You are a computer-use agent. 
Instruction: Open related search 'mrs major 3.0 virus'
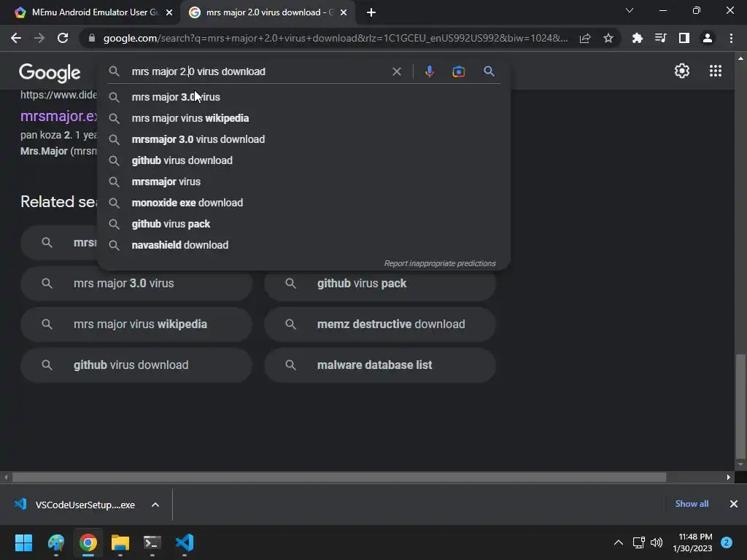pyautogui.click(x=136, y=284)
